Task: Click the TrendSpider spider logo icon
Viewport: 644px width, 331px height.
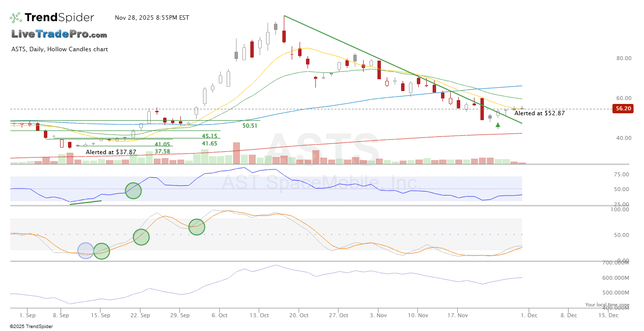Action: tap(16, 18)
